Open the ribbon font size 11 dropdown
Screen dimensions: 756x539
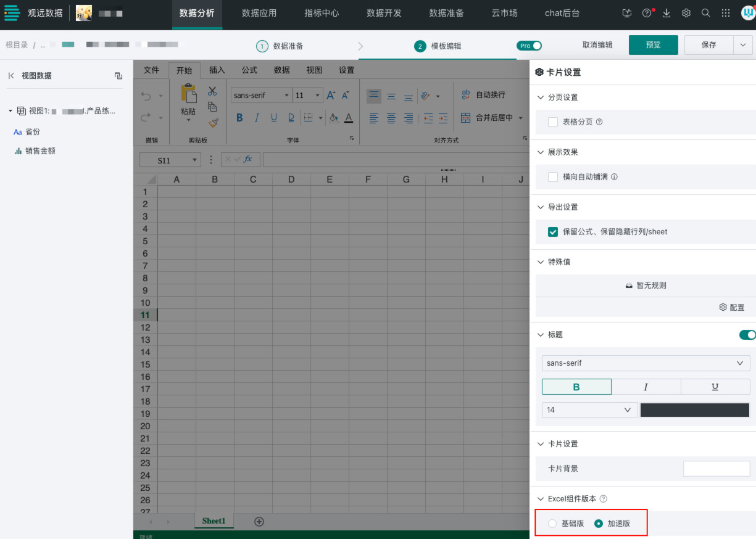(318, 96)
